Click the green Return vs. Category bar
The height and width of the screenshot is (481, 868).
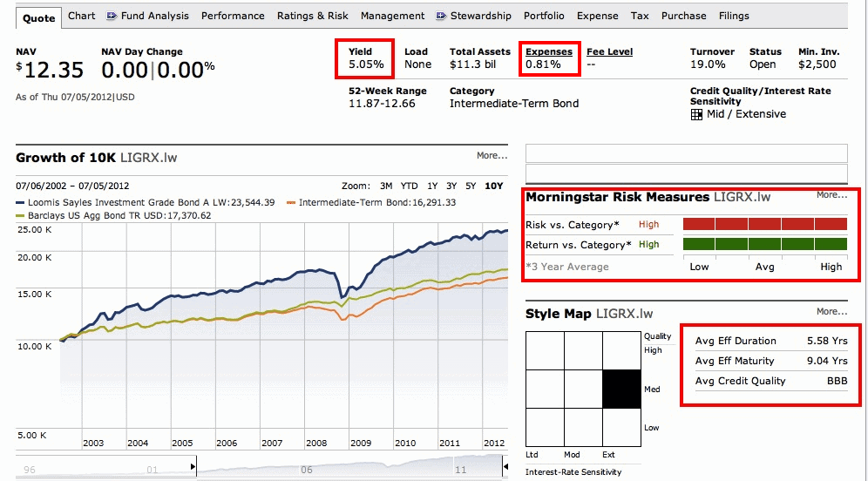pyautogui.click(x=765, y=244)
